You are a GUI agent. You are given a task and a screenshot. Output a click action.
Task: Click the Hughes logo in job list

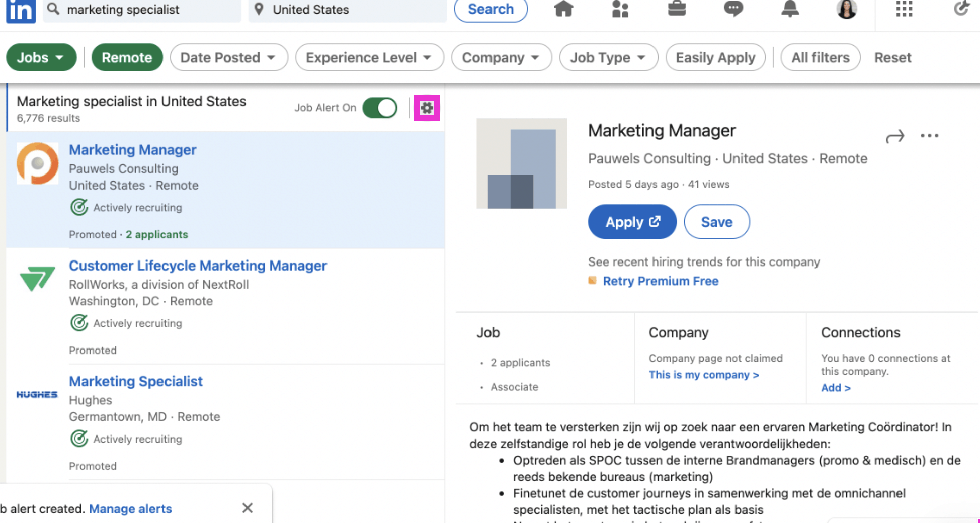37,395
